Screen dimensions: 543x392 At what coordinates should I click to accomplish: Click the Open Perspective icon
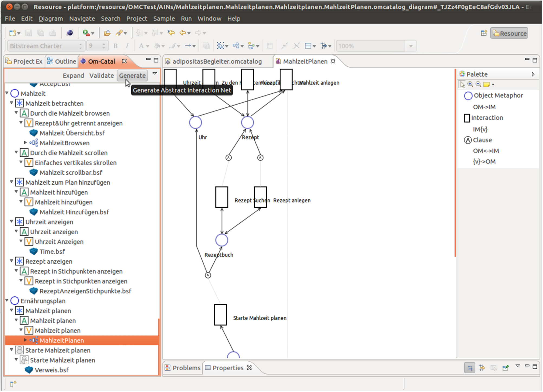(484, 33)
